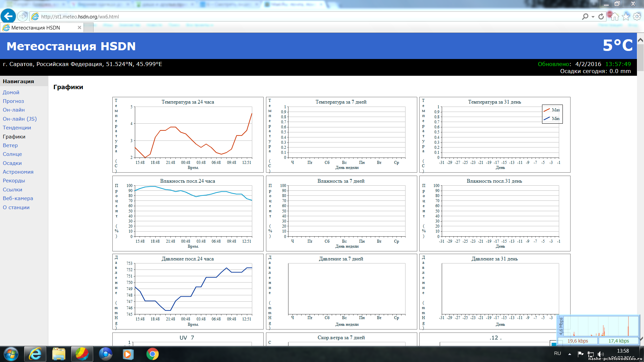Click the Refresh page icon
The height and width of the screenshot is (362, 644).
[x=601, y=16]
